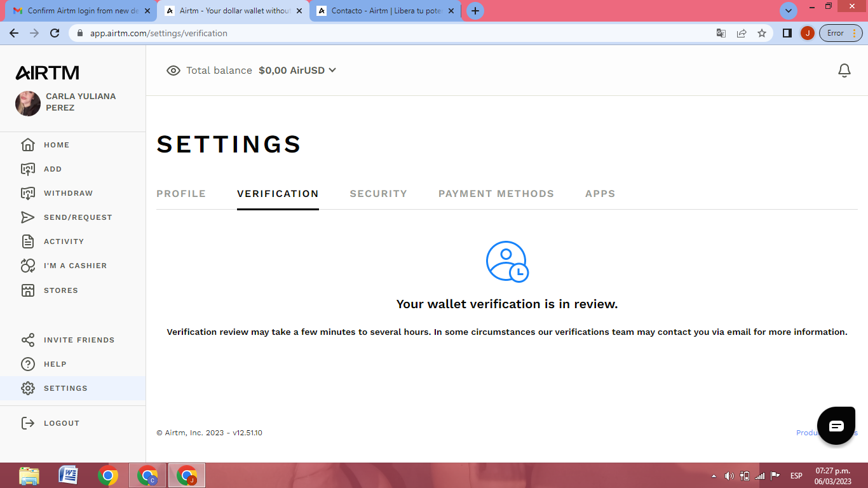Click the notification bell icon
The image size is (868, 488).
coord(844,71)
